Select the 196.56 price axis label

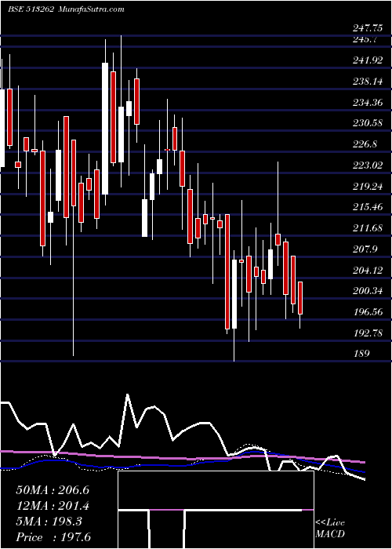[x=368, y=311]
